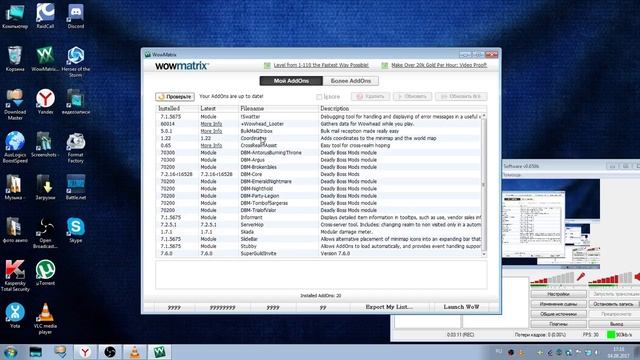Select the Skada addon row
This screenshot has height=360, width=640.
(319, 232)
